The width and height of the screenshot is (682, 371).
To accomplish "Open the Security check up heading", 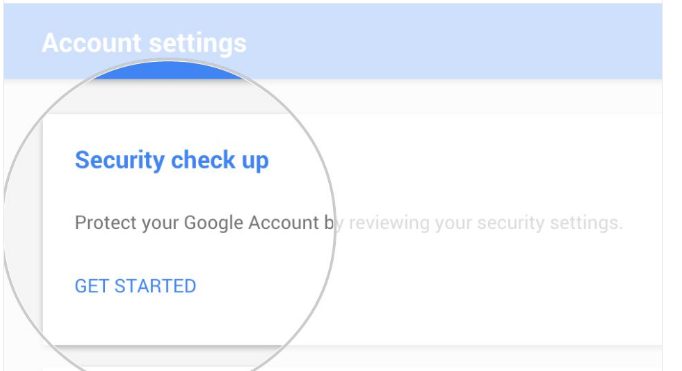I will [172, 160].
